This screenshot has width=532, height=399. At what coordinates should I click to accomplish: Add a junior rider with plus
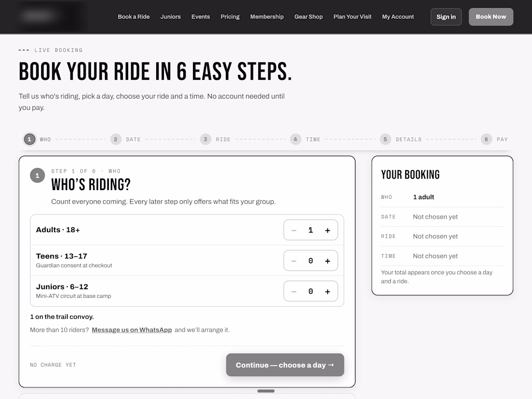coord(327,292)
